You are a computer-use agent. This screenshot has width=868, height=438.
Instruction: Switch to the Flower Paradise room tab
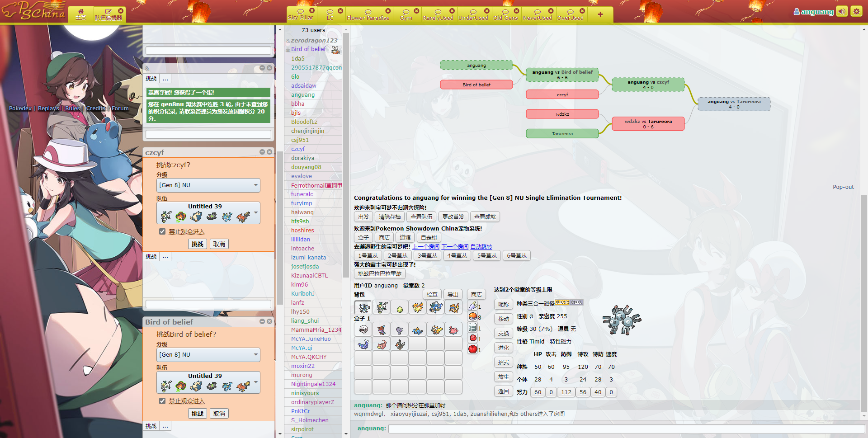pyautogui.click(x=368, y=15)
